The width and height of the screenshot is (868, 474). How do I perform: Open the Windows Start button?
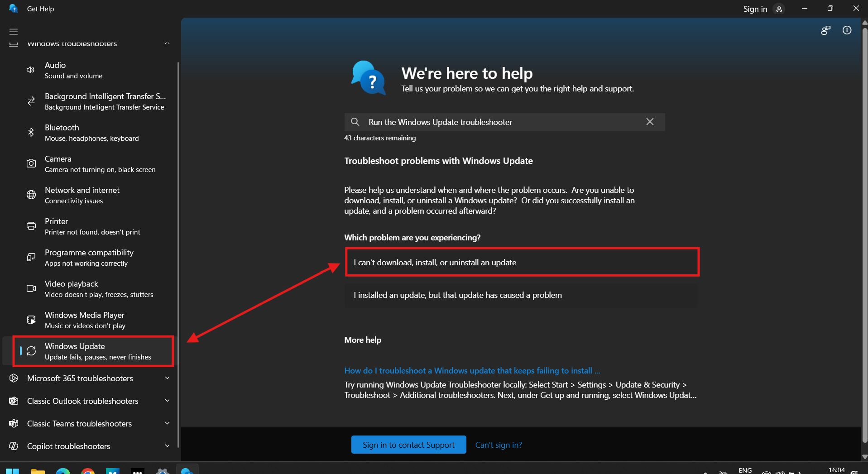click(12, 471)
